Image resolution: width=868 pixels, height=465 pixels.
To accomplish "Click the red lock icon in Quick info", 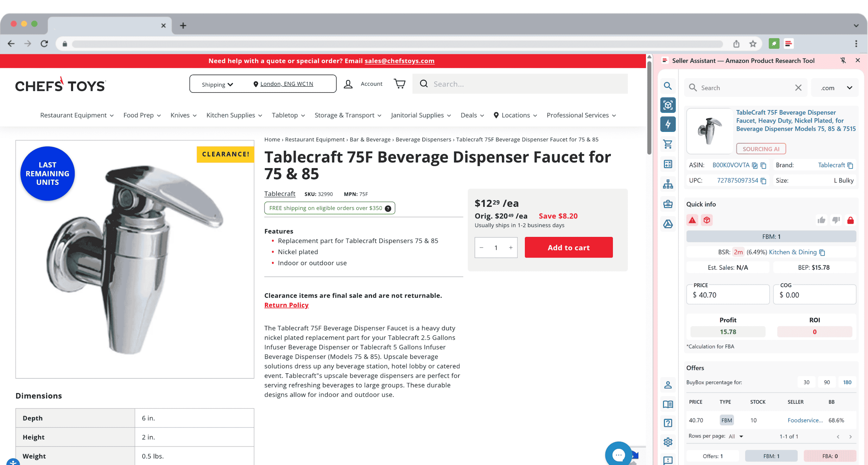I will pos(850,220).
